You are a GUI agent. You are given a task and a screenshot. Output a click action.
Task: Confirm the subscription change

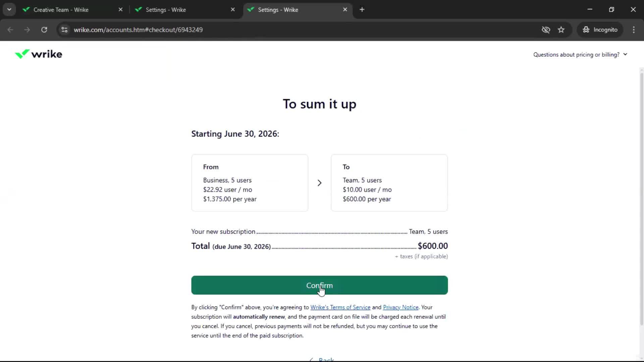click(x=319, y=285)
